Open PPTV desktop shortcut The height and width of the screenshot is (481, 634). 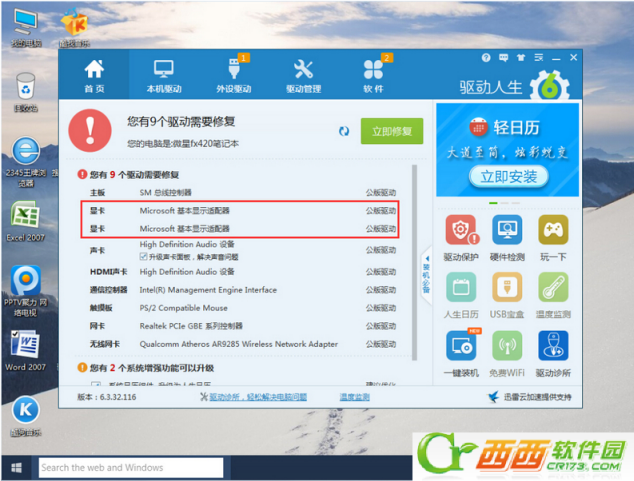26,291
